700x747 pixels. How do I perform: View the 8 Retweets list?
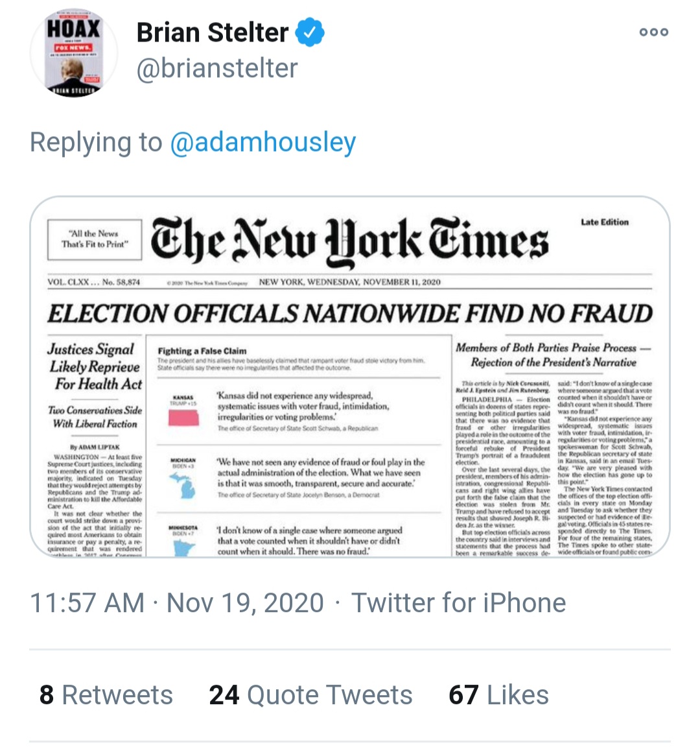[x=106, y=694]
